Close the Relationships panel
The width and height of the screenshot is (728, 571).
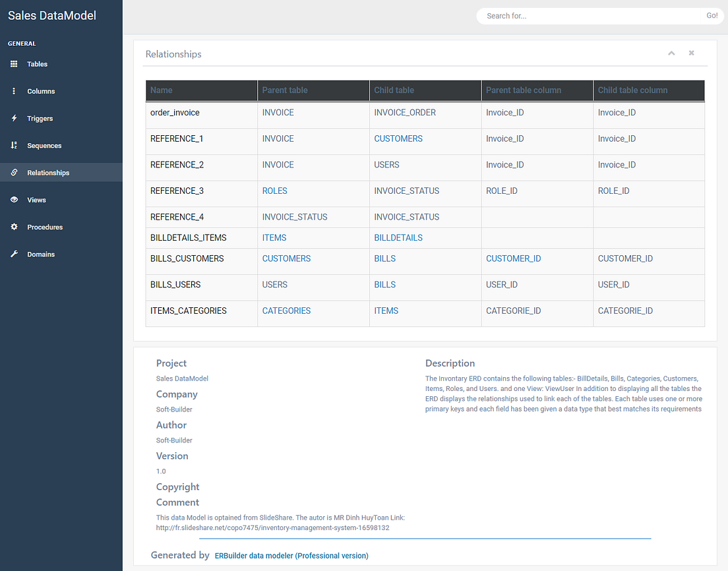[691, 53]
